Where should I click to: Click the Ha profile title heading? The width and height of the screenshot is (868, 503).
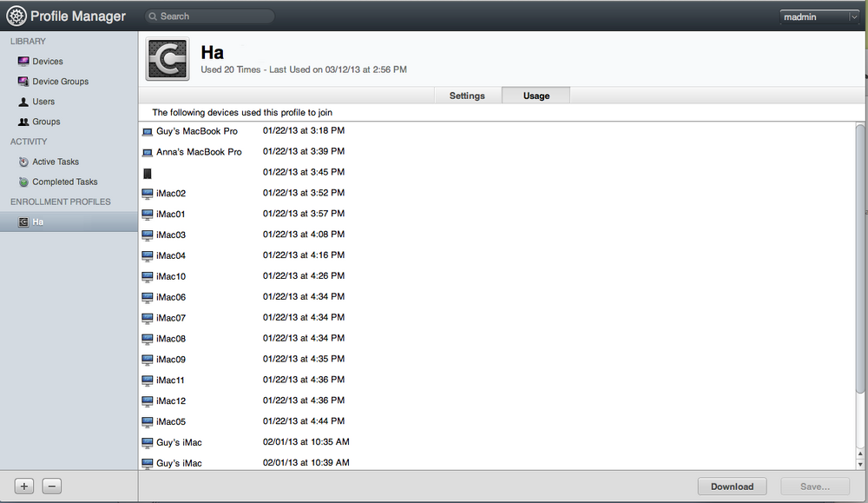pyautogui.click(x=212, y=53)
